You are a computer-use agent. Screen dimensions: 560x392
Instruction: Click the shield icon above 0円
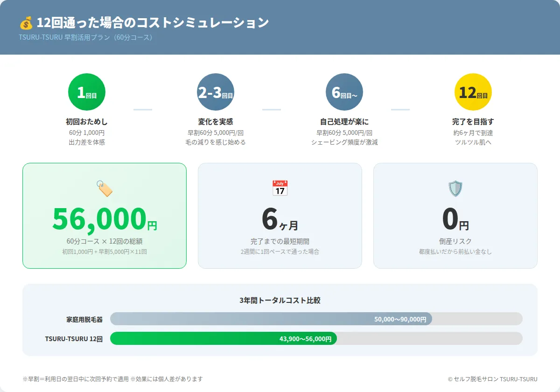coord(455,189)
